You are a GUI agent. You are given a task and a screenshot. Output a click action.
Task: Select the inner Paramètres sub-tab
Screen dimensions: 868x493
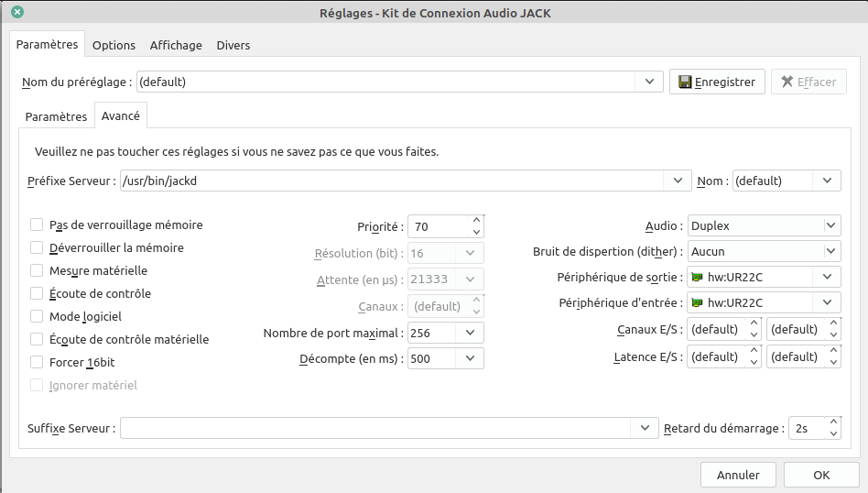(56, 117)
